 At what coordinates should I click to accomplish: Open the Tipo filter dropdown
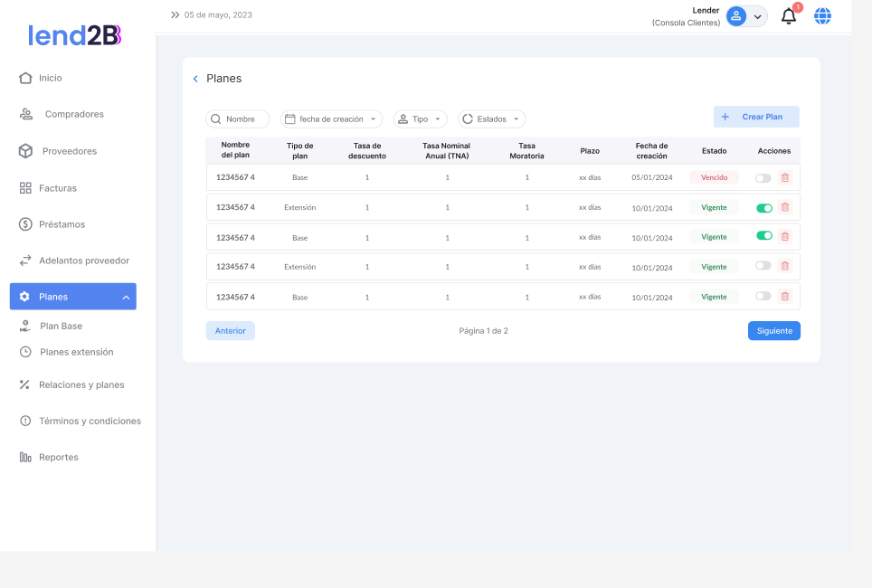[x=420, y=119]
